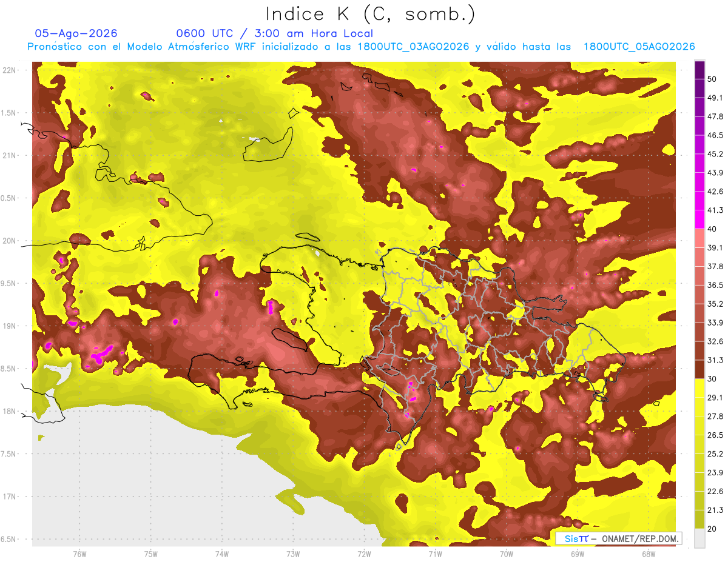This screenshot has width=728, height=562.
Task: Click the latitude label "19N"
Action: (10, 326)
